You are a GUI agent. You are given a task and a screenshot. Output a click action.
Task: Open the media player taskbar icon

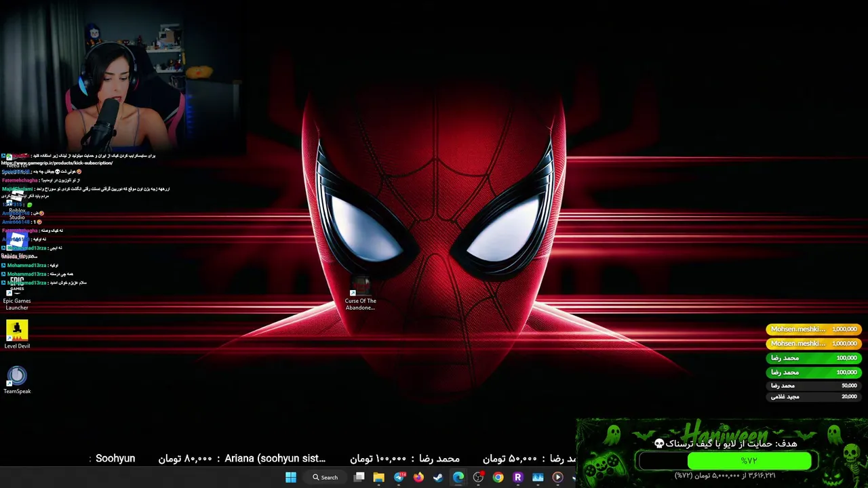click(x=557, y=477)
